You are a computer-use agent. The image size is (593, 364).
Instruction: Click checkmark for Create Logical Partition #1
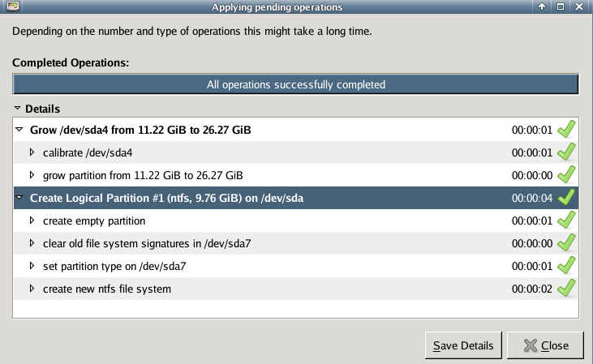[x=566, y=197]
